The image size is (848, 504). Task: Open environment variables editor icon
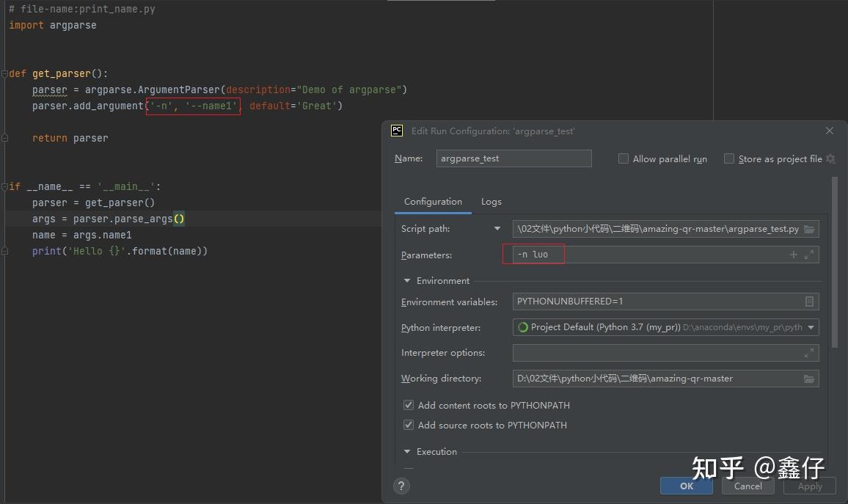point(809,302)
